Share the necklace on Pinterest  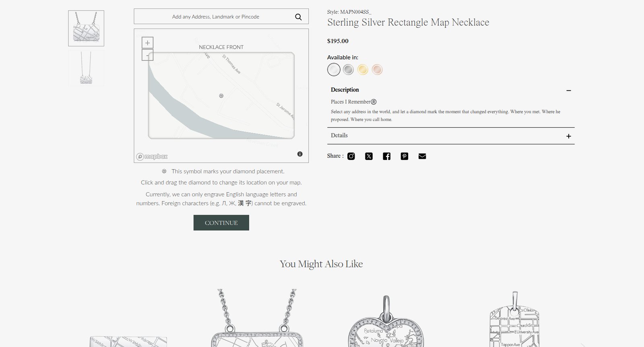pyautogui.click(x=405, y=156)
